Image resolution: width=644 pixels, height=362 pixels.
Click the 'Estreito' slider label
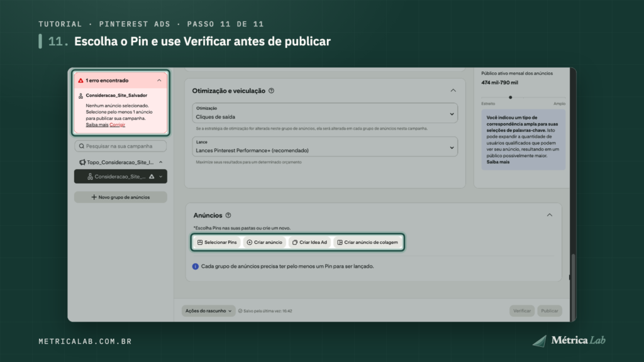(488, 104)
